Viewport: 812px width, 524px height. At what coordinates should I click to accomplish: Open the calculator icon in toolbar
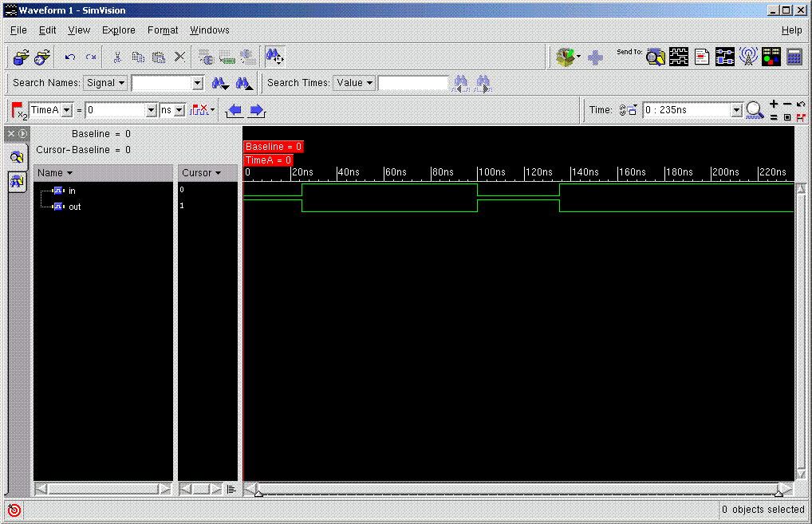point(794,57)
